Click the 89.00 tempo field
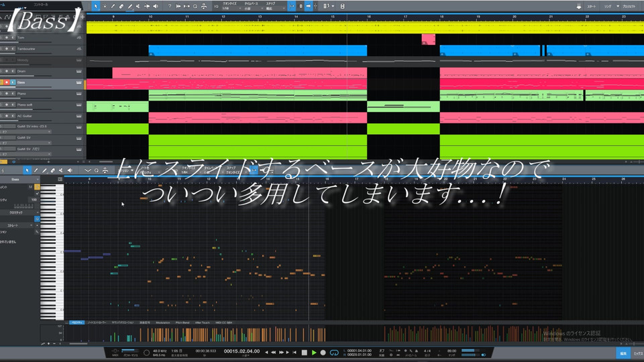644x362 pixels. click(x=451, y=351)
